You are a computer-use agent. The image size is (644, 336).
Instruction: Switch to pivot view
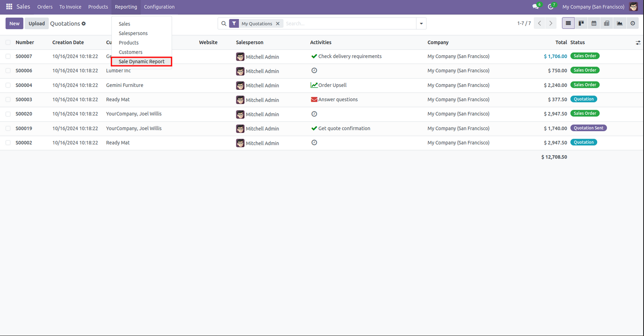[x=607, y=23]
